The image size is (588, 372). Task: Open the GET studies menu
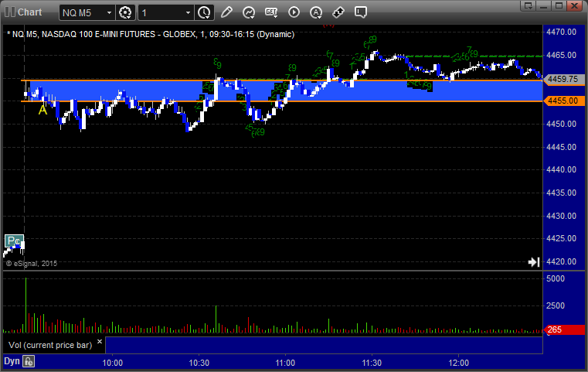click(271, 12)
